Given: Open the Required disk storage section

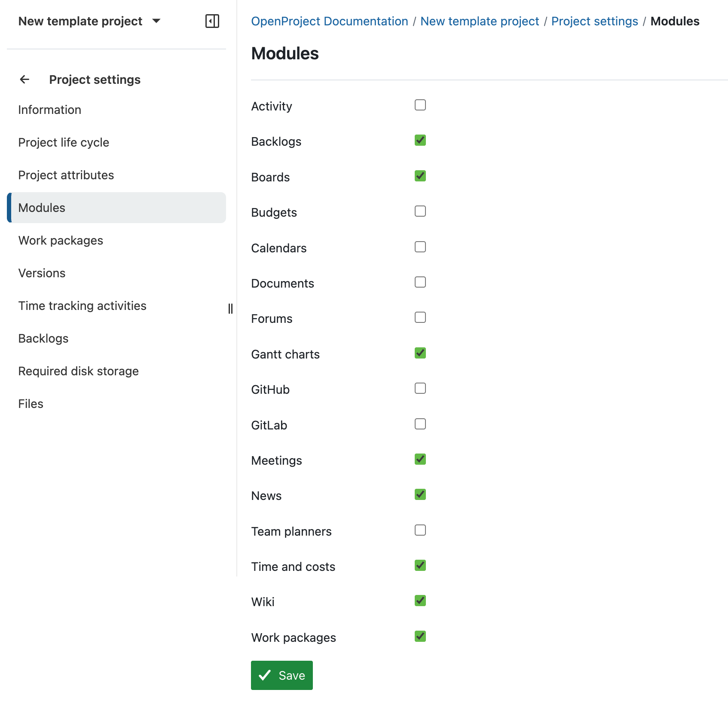Looking at the screenshot, I should click(78, 371).
